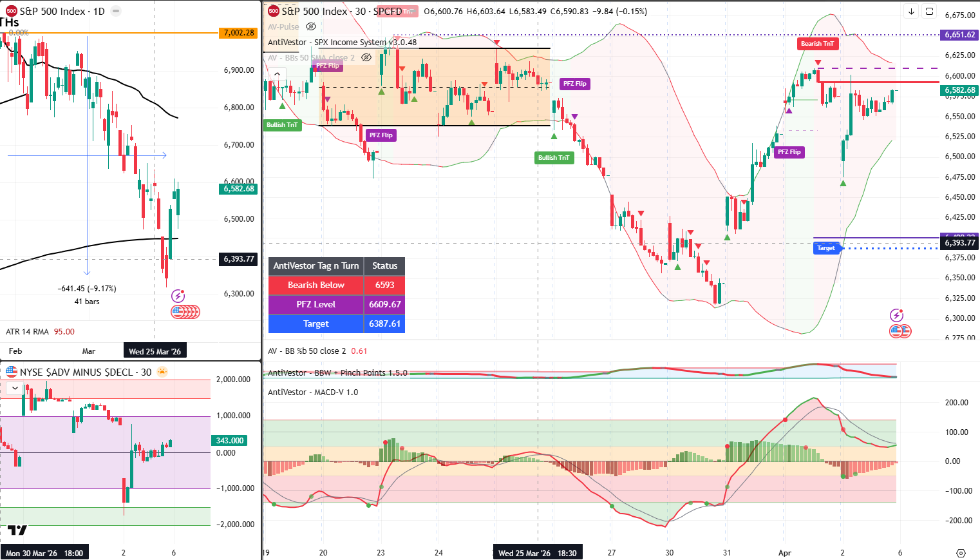Click the lightning event icon on 30-minute chart
980x560 pixels.
pos(896,315)
